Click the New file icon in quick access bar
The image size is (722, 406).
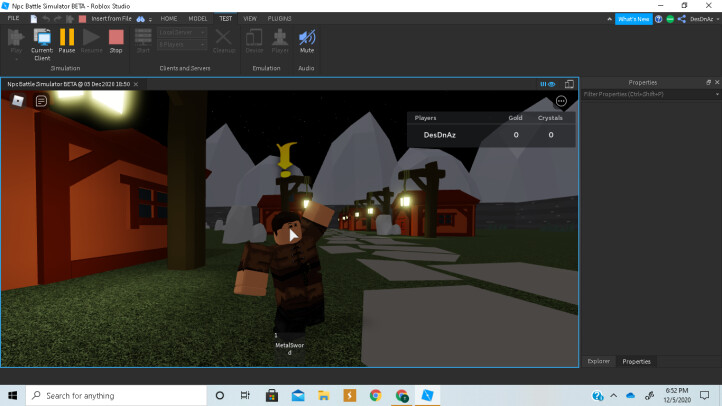(34, 19)
